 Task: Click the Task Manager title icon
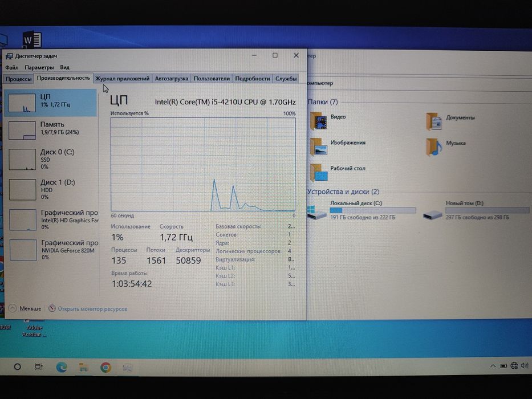(9, 56)
